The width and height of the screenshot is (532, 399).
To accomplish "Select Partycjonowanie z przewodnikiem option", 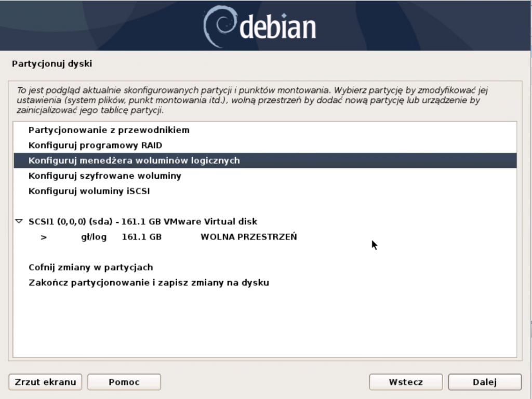I will click(109, 130).
